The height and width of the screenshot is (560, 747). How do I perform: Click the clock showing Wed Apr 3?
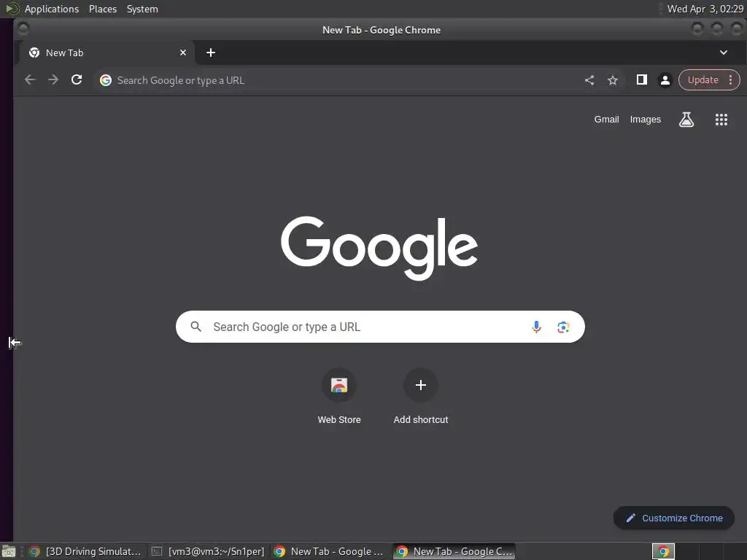click(705, 9)
